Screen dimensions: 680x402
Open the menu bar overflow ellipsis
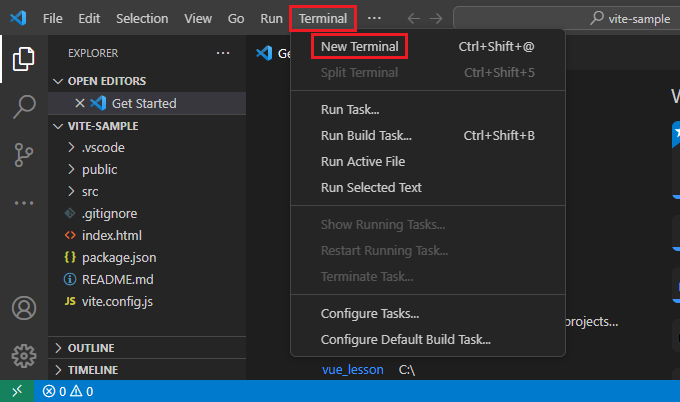point(374,18)
